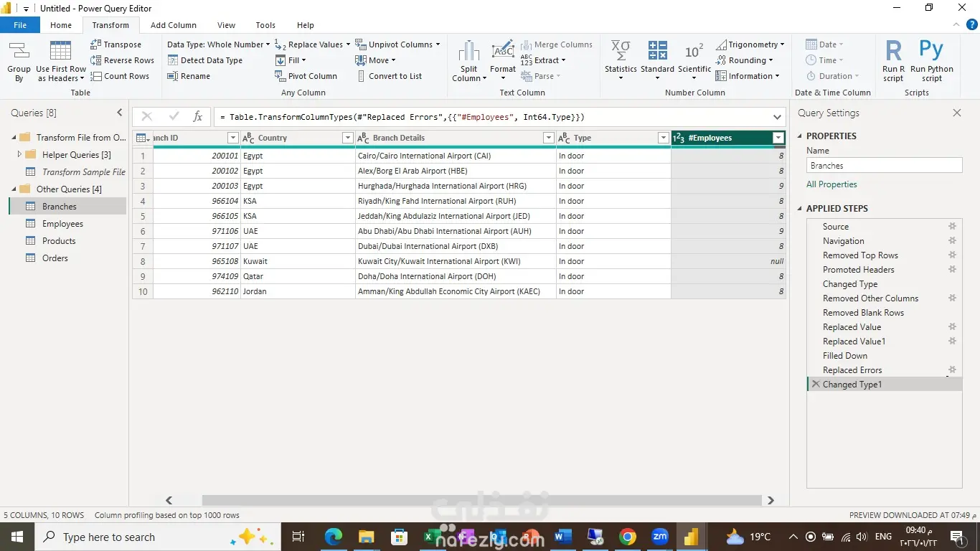Expand the formula bar
The width and height of the screenshot is (980, 551).
pos(778,116)
